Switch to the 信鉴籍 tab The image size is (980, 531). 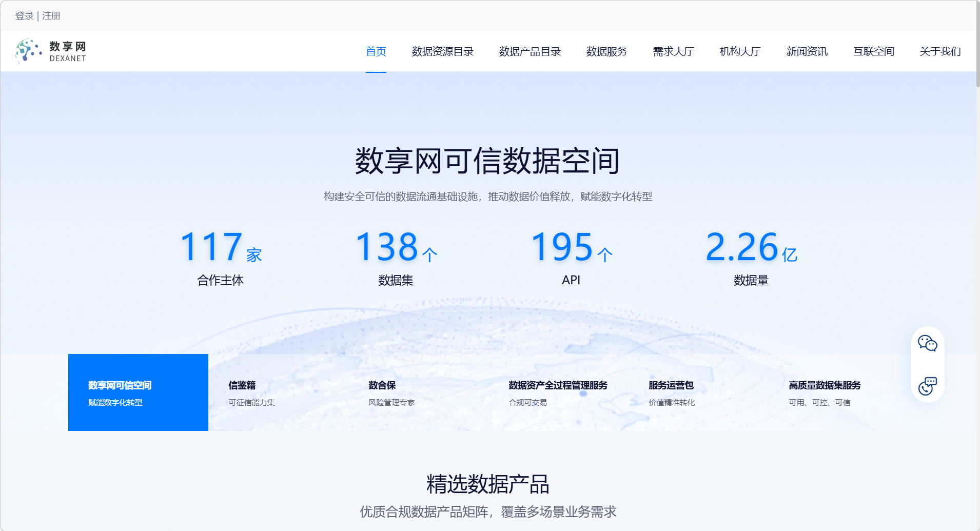coord(251,392)
